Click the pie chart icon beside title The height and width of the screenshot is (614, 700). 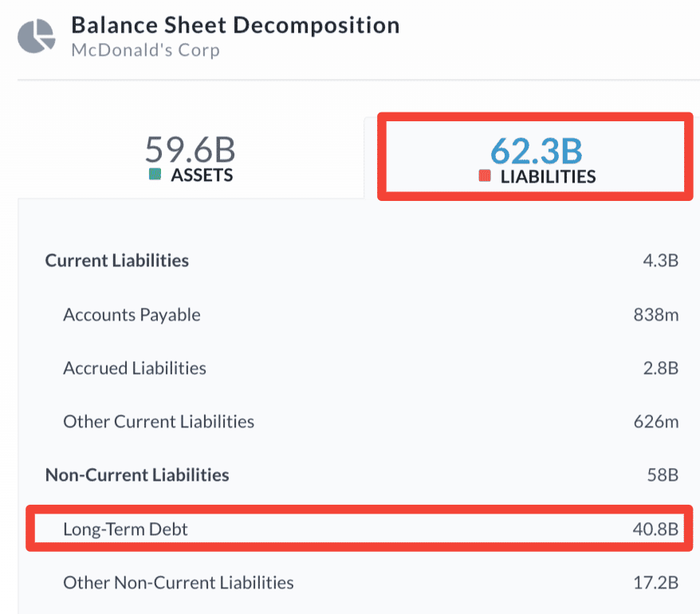click(x=37, y=36)
